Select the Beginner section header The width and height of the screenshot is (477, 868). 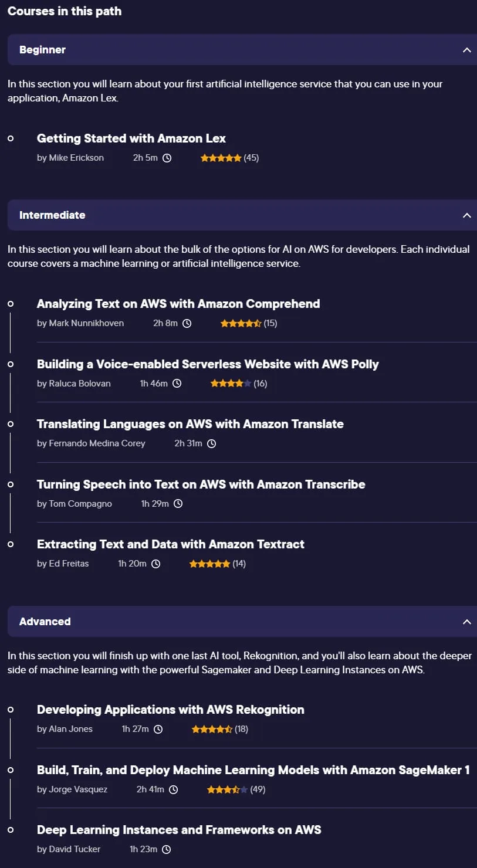pos(242,50)
